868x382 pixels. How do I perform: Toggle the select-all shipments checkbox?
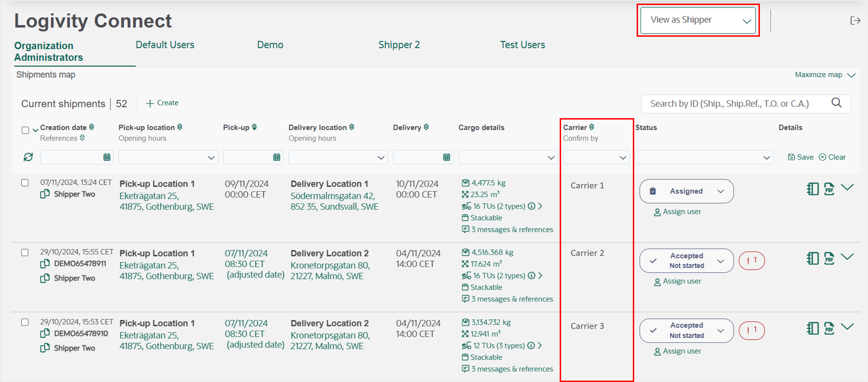[x=25, y=130]
